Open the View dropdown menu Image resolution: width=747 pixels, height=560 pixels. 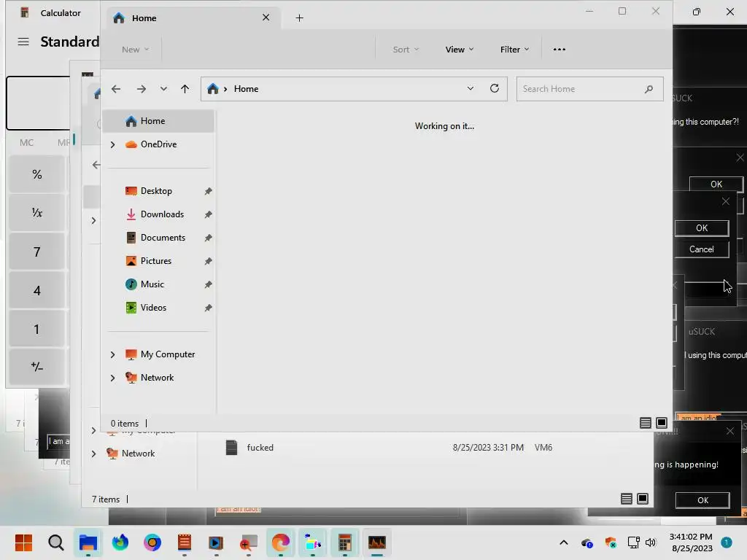(460, 50)
